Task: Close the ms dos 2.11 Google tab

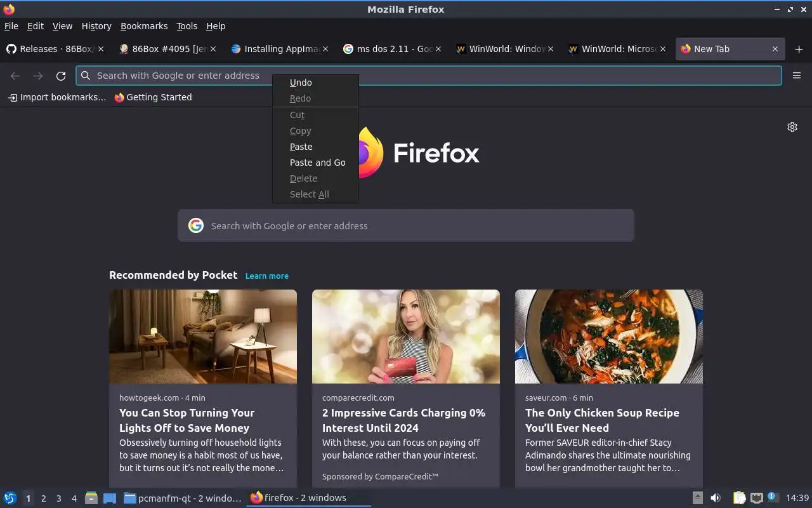Action: coord(438,49)
